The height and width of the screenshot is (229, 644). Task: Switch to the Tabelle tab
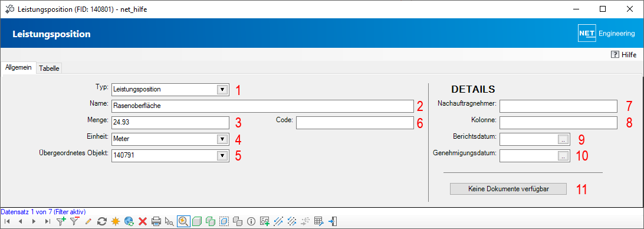tap(50, 68)
